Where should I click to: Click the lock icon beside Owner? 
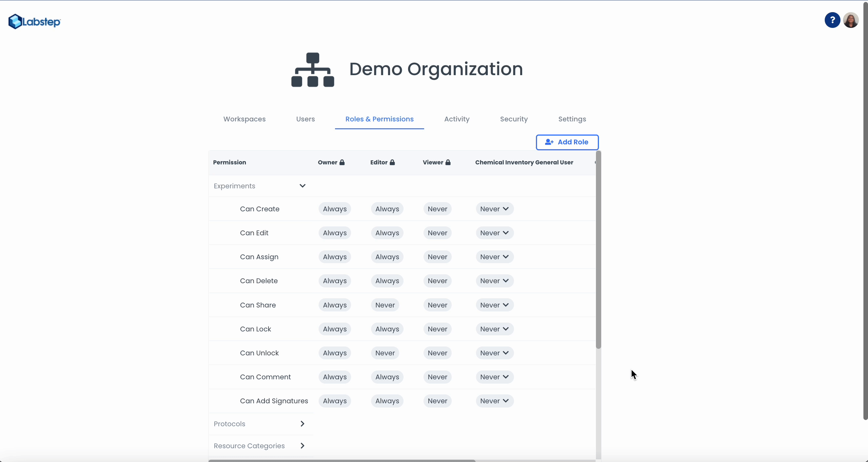tap(342, 162)
